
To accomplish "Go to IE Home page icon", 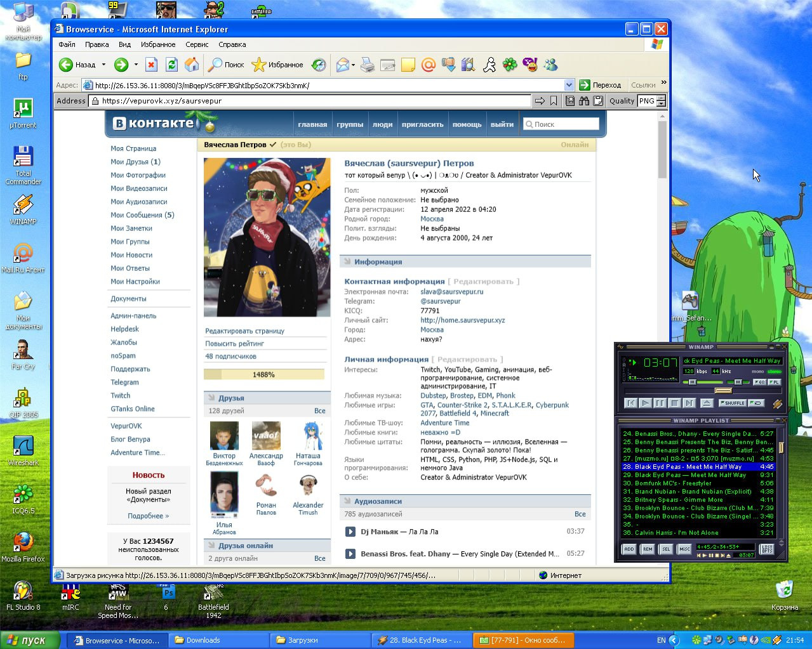I will [191, 65].
